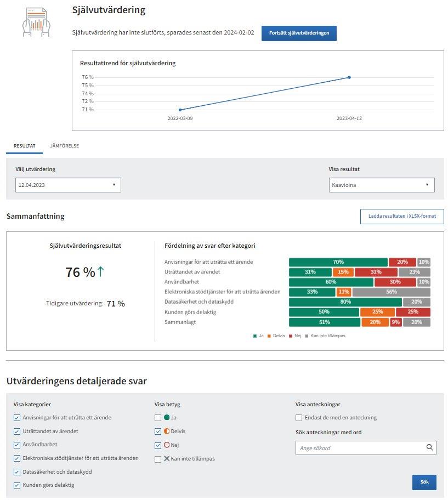This screenshot has width=448, height=500.
Task: Uncheck the Användbarhet category checkbox
Action: (17, 445)
